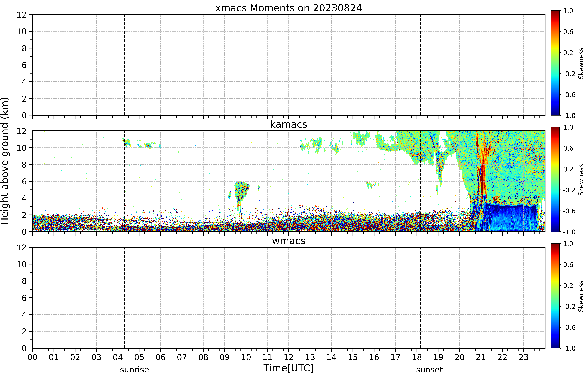Click the "00" hour tick label
The width and height of the screenshot is (588, 378).
click(x=32, y=357)
